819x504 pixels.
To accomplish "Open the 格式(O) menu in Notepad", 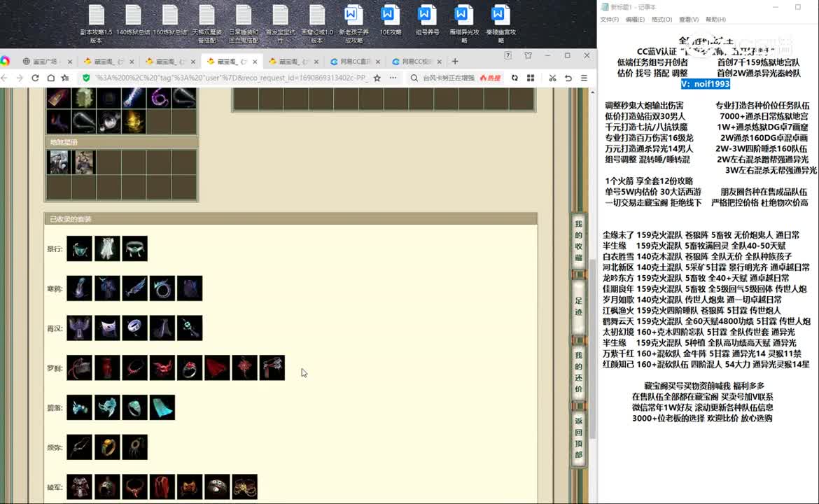I will pyautogui.click(x=661, y=20).
